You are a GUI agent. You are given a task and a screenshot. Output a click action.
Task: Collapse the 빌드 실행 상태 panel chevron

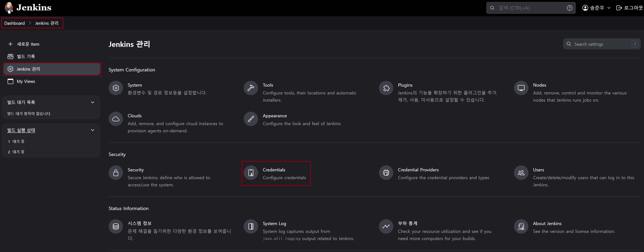(92, 130)
